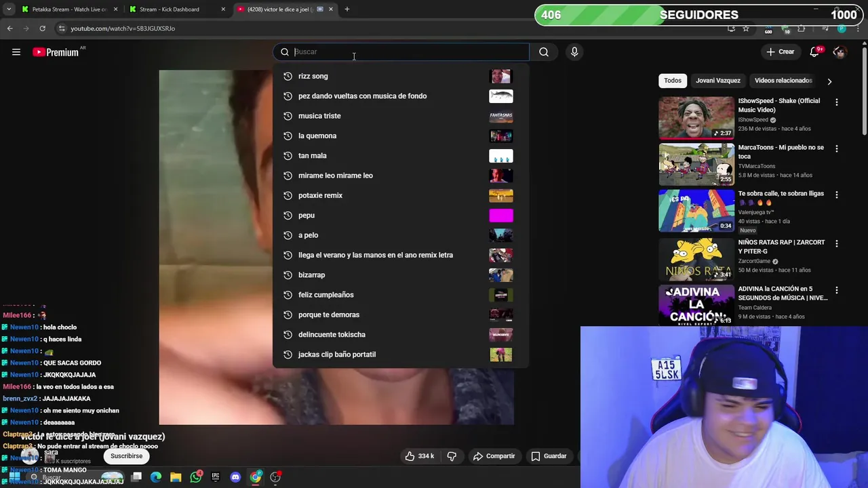
Task: Open OBS Studio from the taskbar
Action: (x=275, y=477)
